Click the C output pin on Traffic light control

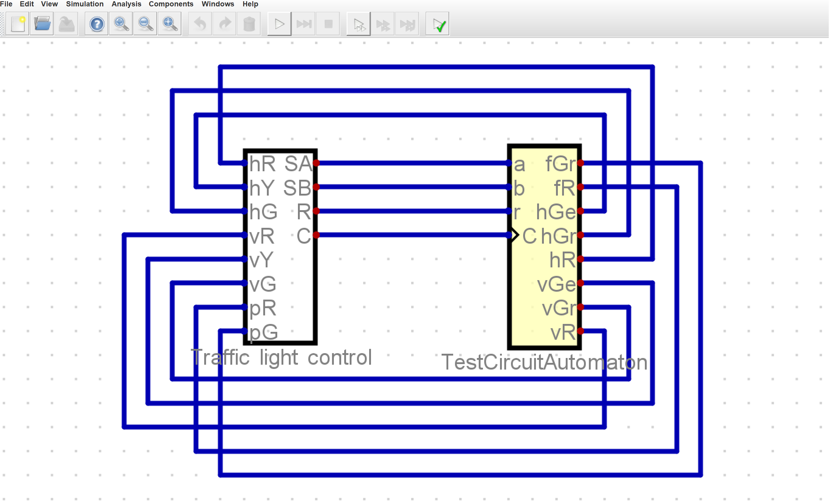pyautogui.click(x=316, y=235)
